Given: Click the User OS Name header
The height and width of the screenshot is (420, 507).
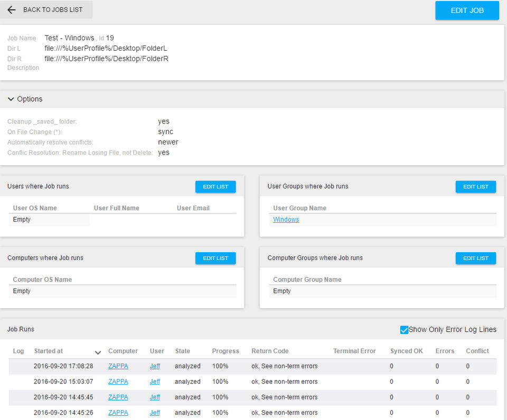Looking at the screenshot, I should coord(35,208).
